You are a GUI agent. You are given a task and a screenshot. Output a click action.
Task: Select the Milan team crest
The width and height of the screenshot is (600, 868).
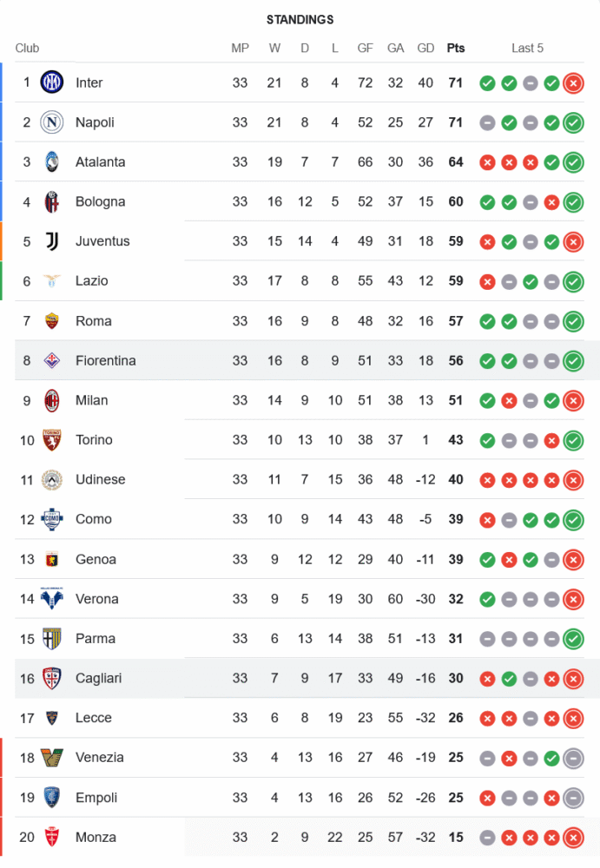[52, 400]
